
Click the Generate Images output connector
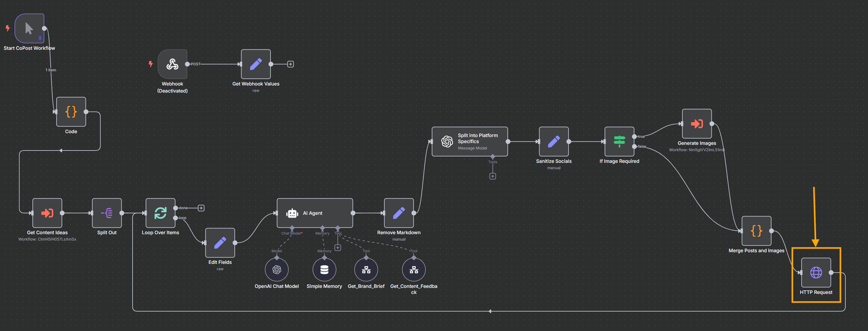[712, 124]
